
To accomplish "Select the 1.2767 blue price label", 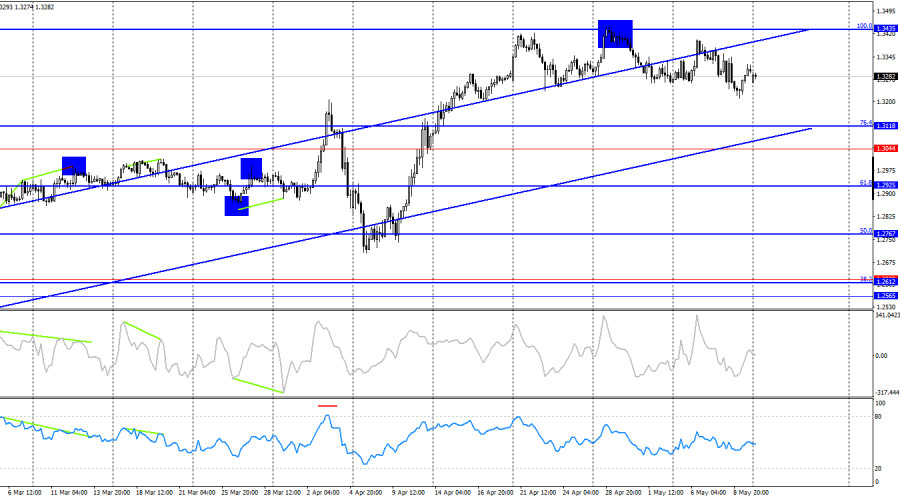I will click(x=886, y=234).
